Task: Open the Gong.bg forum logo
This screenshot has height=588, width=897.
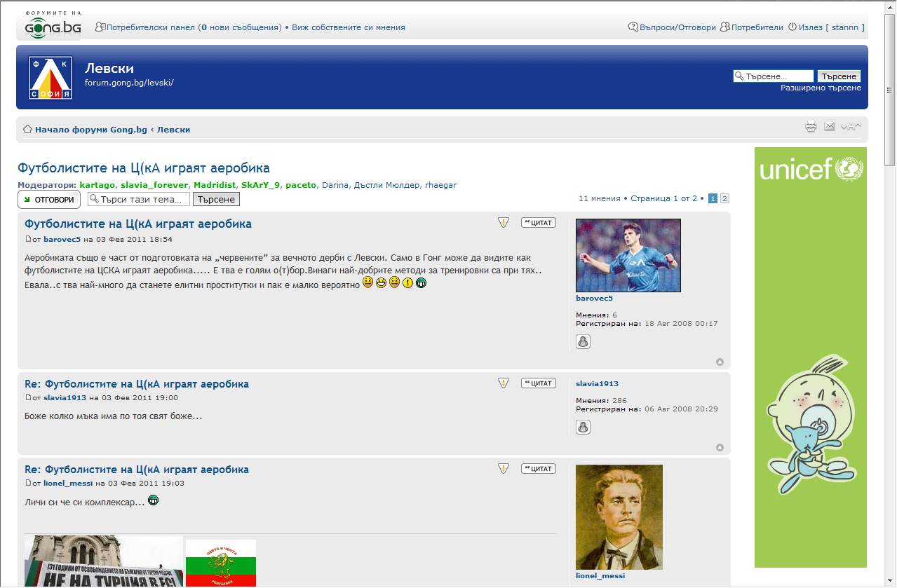Action: tap(53, 25)
